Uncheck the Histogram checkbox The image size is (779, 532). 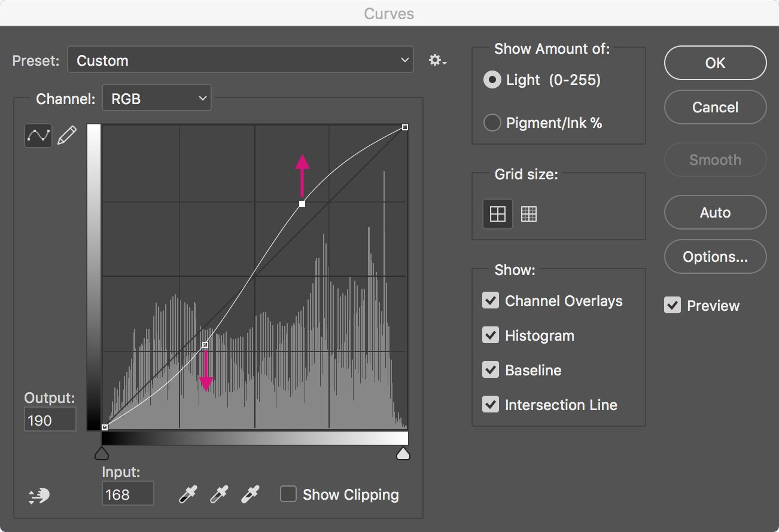pyautogui.click(x=491, y=335)
